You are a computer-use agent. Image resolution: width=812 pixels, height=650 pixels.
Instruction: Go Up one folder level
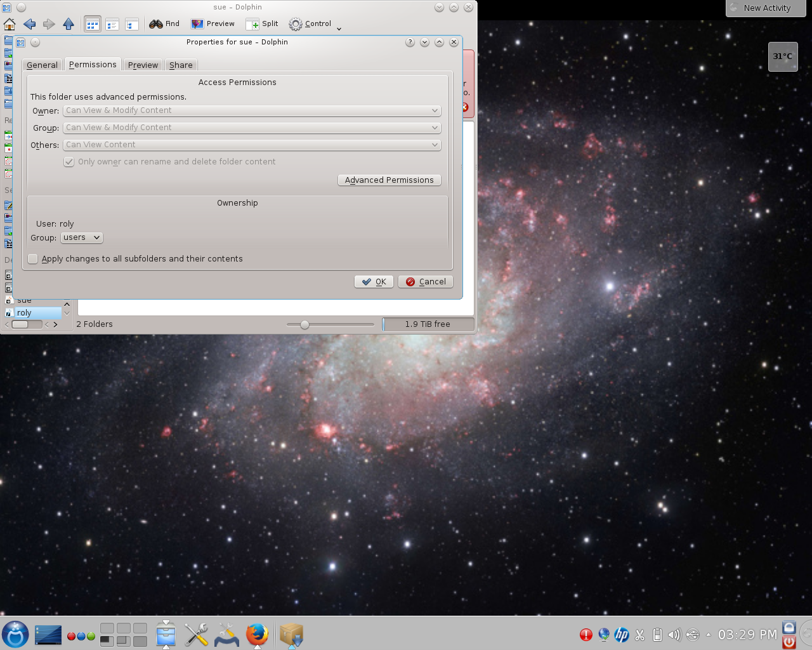coord(69,24)
